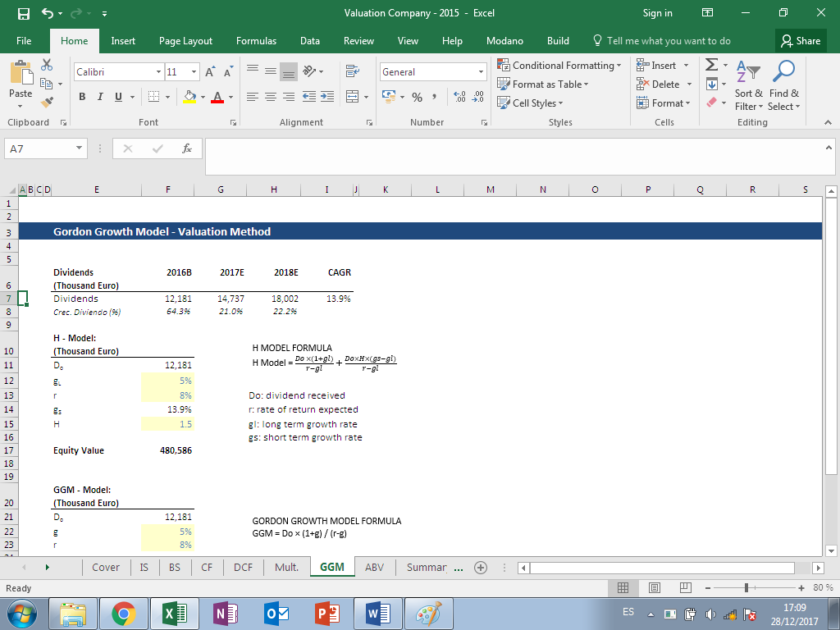
Task: Open the File menu tab
Action: 24,41
